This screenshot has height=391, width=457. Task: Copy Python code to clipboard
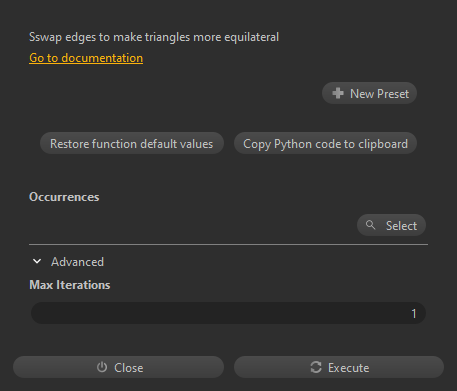point(325,143)
